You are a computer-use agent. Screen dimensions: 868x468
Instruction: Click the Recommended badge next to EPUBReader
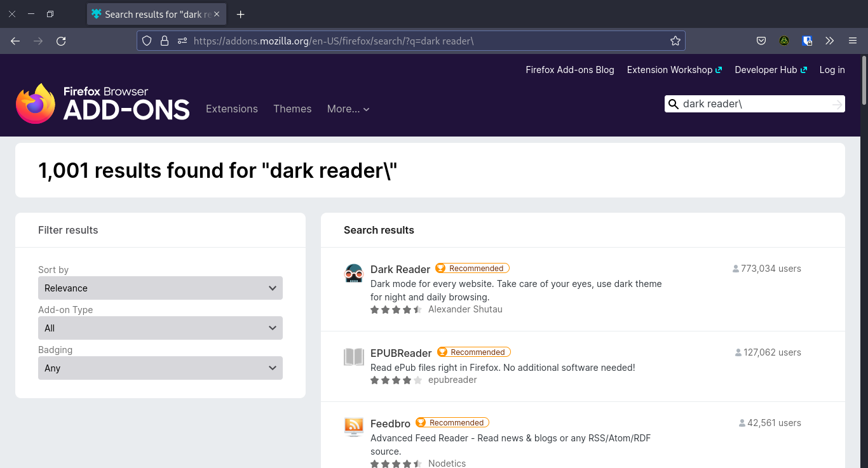[x=474, y=352]
